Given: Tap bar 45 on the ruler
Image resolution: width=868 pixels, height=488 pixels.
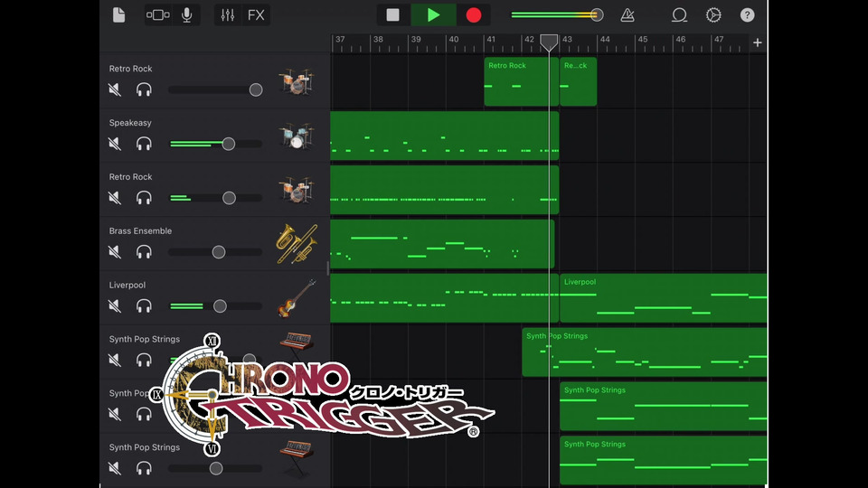Looking at the screenshot, I should pos(643,39).
